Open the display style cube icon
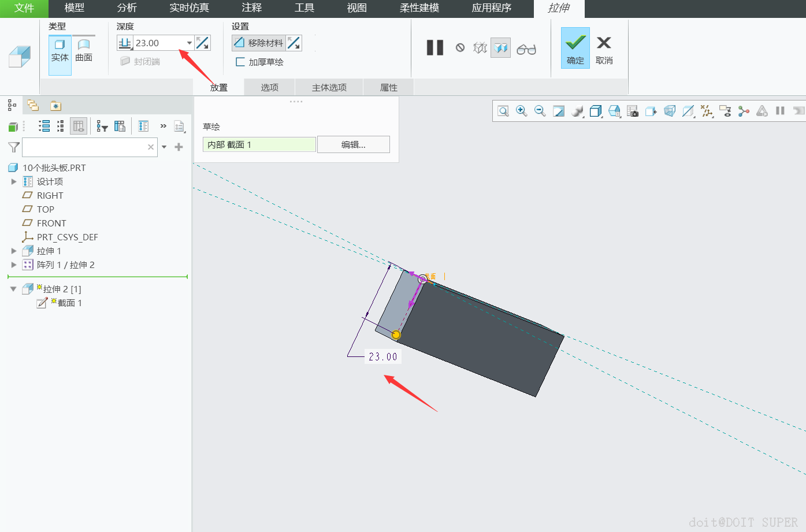806x532 pixels. (596, 111)
